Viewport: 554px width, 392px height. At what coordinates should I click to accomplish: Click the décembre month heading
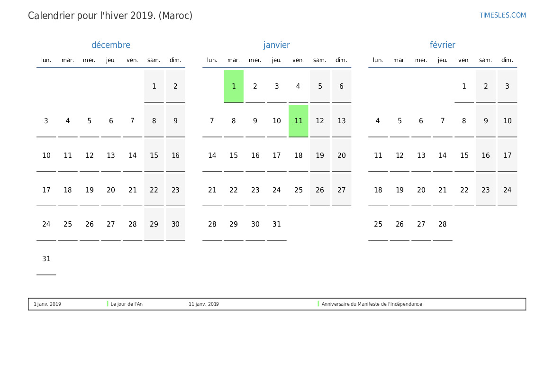click(110, 45)
